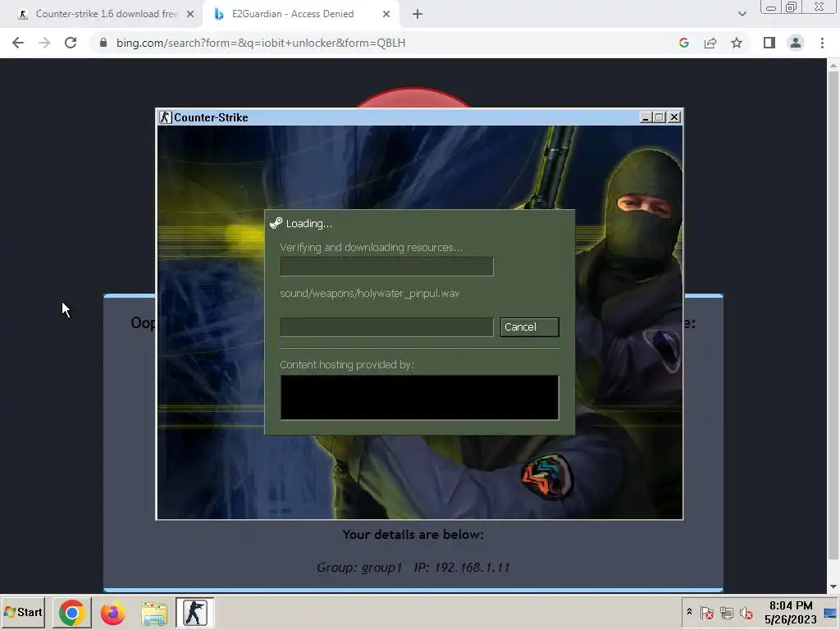Open the Chrome three-dot menu
The image size is (840, 630).
822,43
